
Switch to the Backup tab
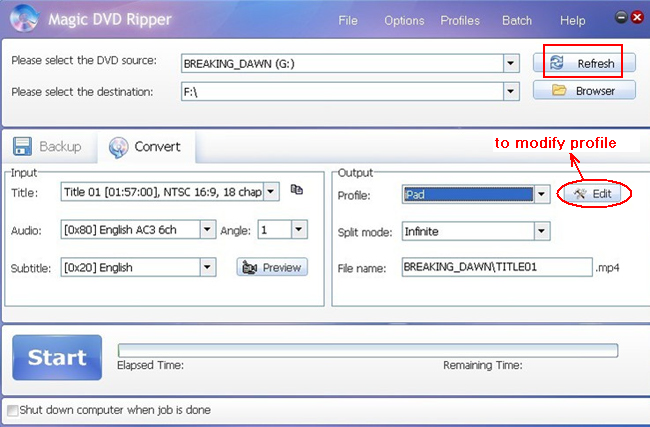tap(47, 146)
